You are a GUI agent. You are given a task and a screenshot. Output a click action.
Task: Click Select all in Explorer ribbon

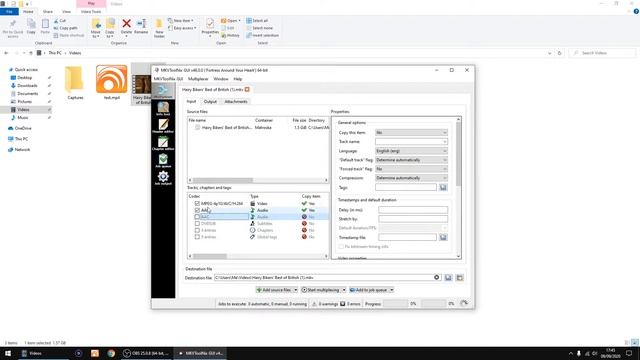pos(257,20)
